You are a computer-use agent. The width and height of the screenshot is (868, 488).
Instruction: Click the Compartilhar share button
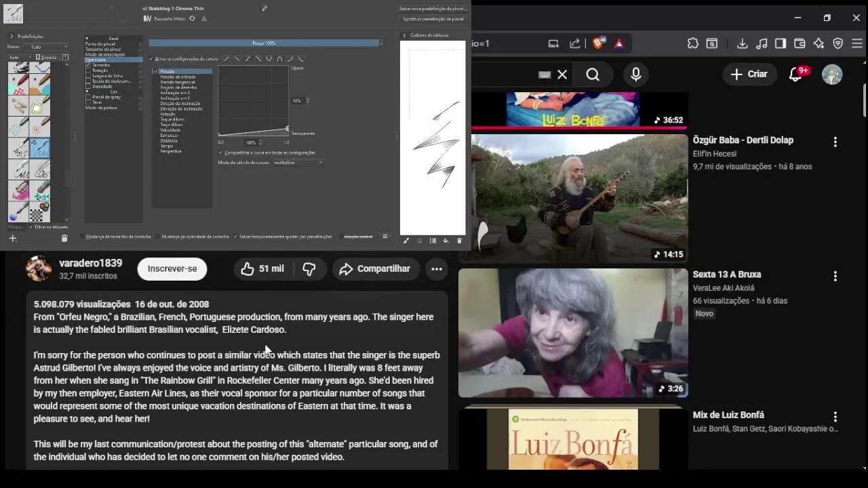pos(375,269)
